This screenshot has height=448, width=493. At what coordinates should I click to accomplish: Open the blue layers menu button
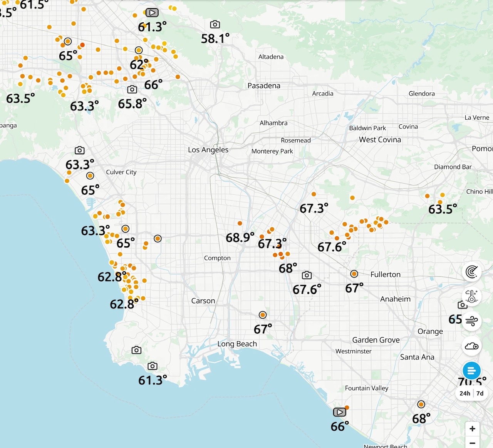coord(471,371)
